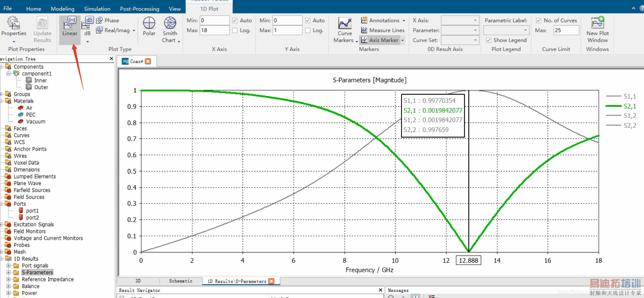Switch to the 3D view tab
The image size is (644, 298).
click(138, 281)
